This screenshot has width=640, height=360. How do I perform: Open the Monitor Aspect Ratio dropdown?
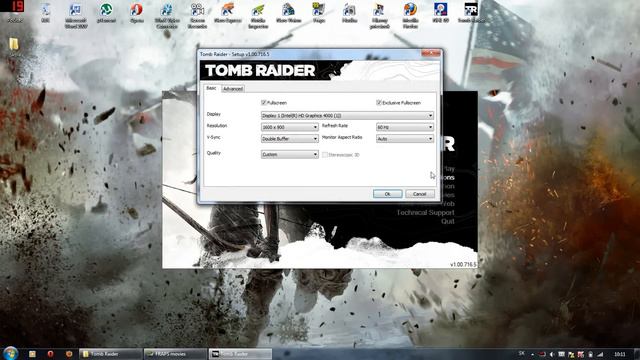point(404,139)
